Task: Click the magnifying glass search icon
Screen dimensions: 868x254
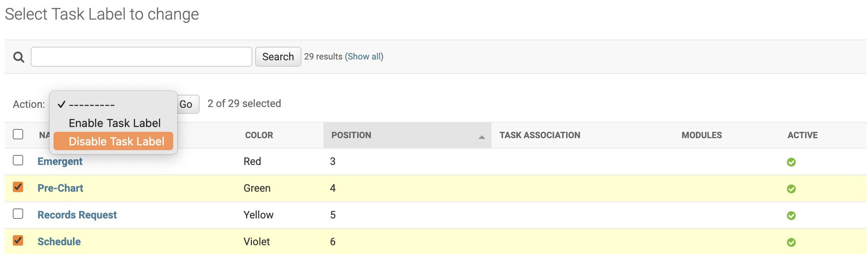Action: point(18,57)
